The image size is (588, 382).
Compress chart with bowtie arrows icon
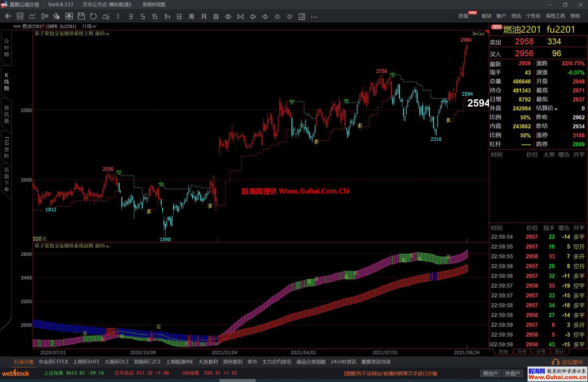[x=240, y=17]
